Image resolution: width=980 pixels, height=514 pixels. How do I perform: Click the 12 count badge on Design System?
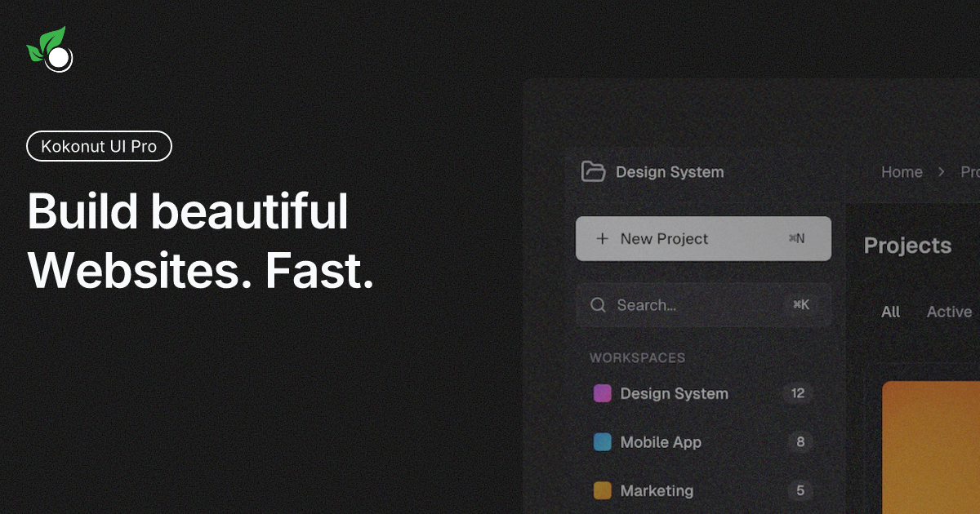[796, 393]
